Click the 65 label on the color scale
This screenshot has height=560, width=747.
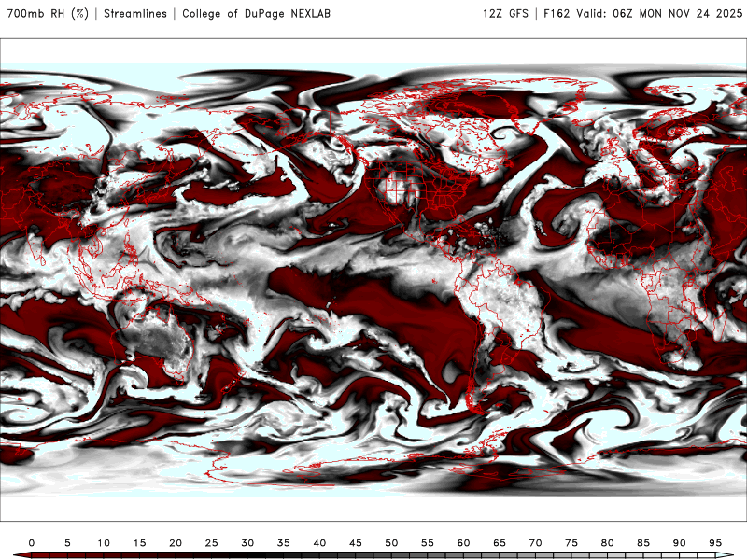click(500, 543)
